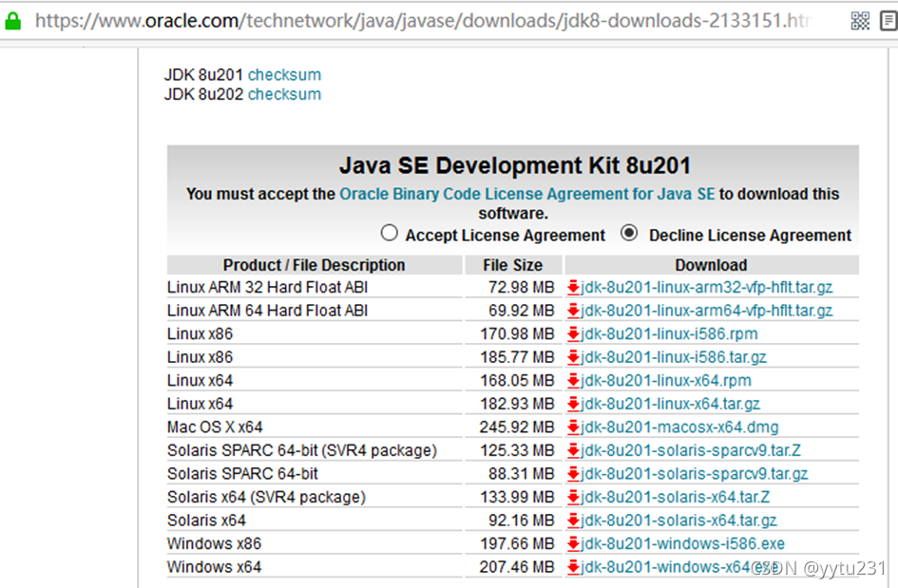Click the 185.77 MB file size

tap(517, 357)
